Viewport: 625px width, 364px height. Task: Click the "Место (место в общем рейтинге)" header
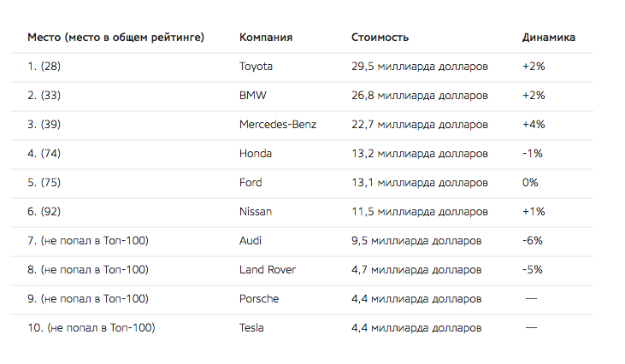click(115, 38)
